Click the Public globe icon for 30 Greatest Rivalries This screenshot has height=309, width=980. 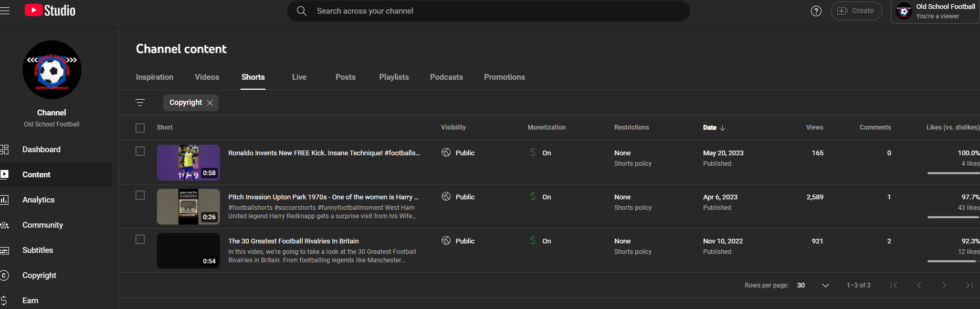[x=446, y=241]
